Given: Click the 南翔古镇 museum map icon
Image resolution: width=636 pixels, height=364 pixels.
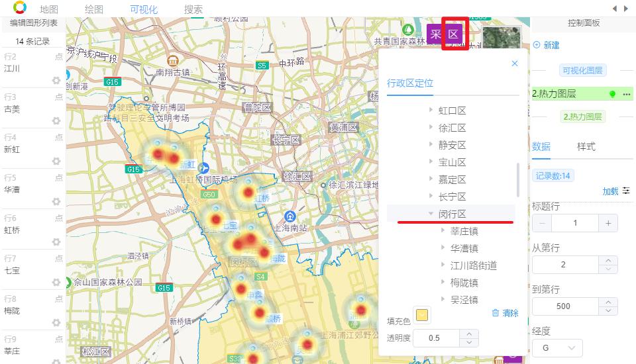Looking at the screenshot, I should tap(173, 61).
